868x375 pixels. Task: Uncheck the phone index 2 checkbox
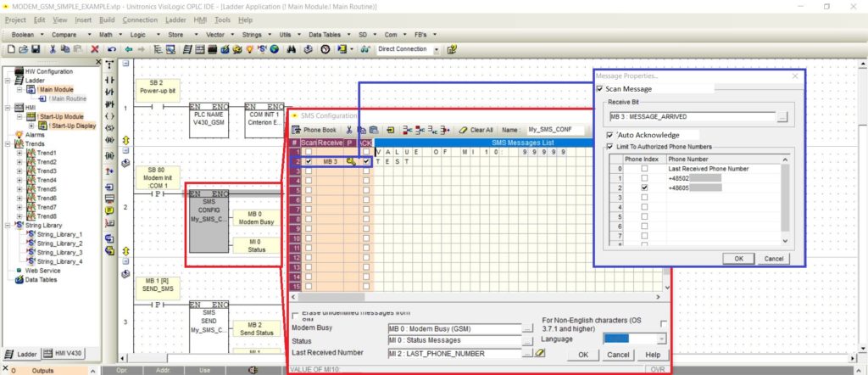pyautogui.click(x=644, y=187)
